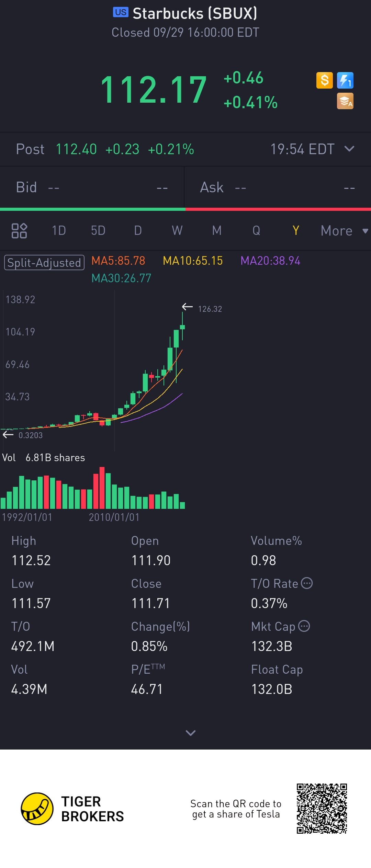Viewport: 371px width, 868px height.
Task: Tap the tan stacked-layers badge icon
Action: (x=345, y=101)
